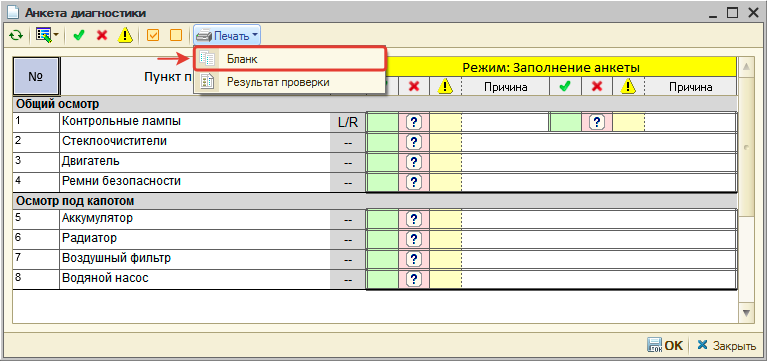The image size is (767, 361).
Task: Click the second question mark in Контрольные лампы row
Action: tap(597, 122)
